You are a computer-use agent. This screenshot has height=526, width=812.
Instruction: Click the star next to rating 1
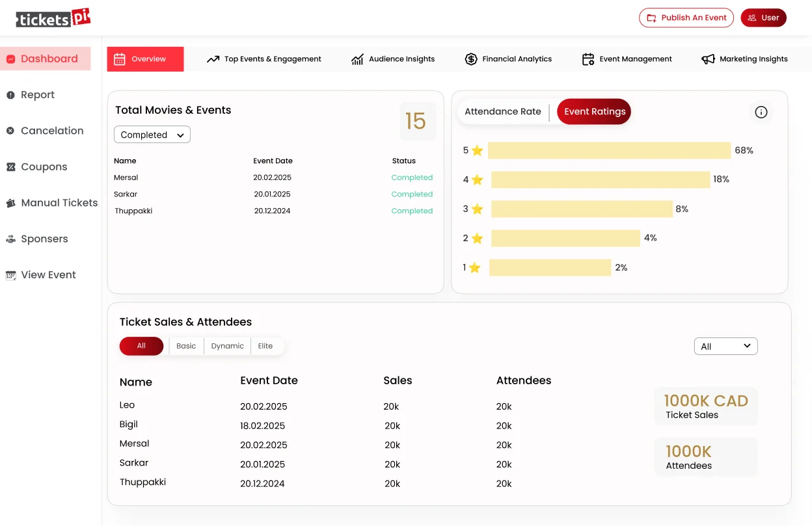pos(475,268)
